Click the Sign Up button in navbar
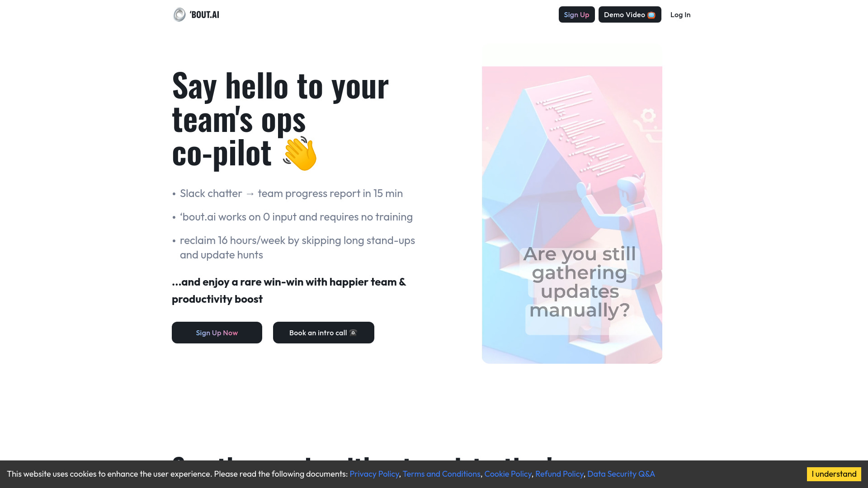Screen dimensions: 868x488 (576, 14)
